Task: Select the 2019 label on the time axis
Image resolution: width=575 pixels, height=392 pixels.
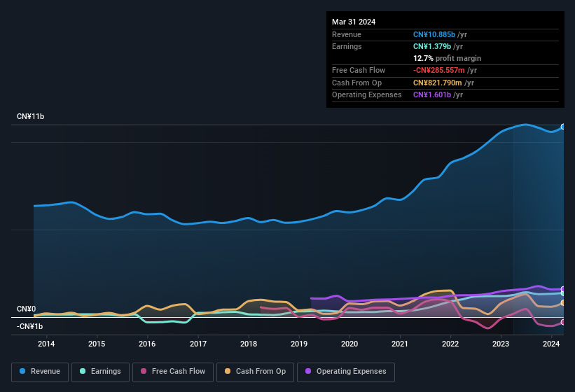Action: tap(299, 344)
